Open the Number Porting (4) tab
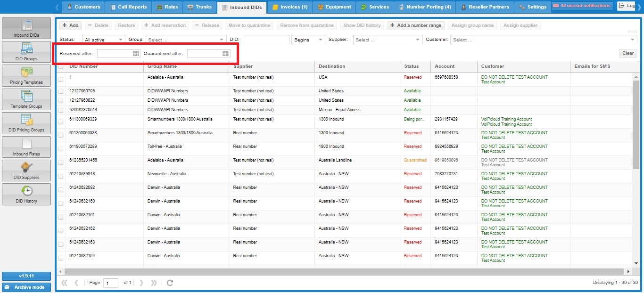The image size is (644, 293). pyautogui.click(x=425, y=7)
